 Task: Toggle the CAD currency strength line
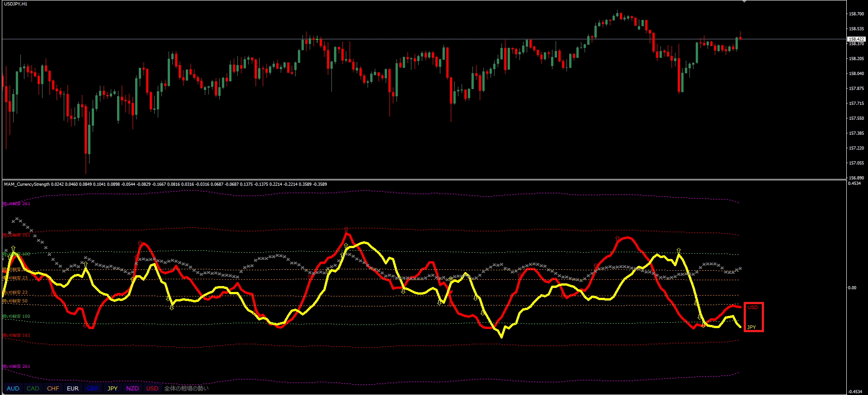(x=33, y=388)
